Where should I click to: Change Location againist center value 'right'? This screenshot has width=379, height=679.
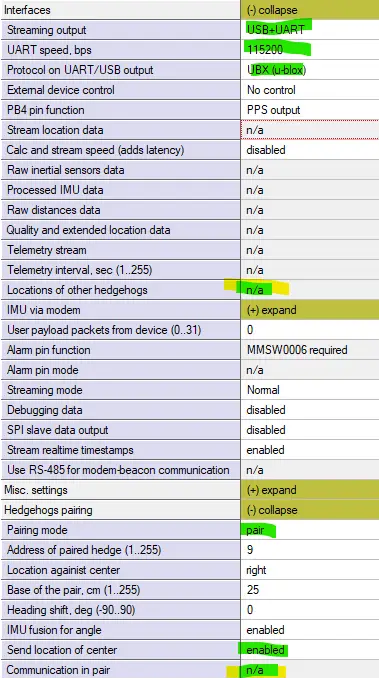pyautogui.click(x=310, y=570)
